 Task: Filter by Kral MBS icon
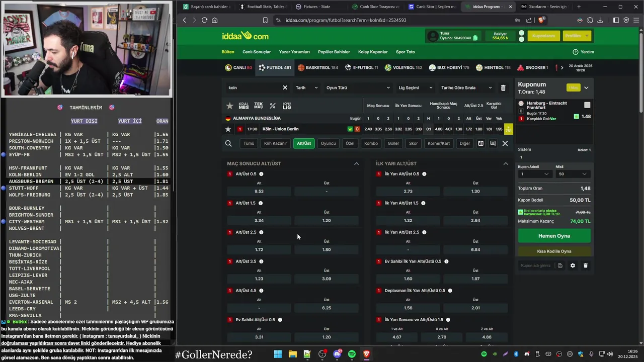pyautogui.click(x=244, y=106)
